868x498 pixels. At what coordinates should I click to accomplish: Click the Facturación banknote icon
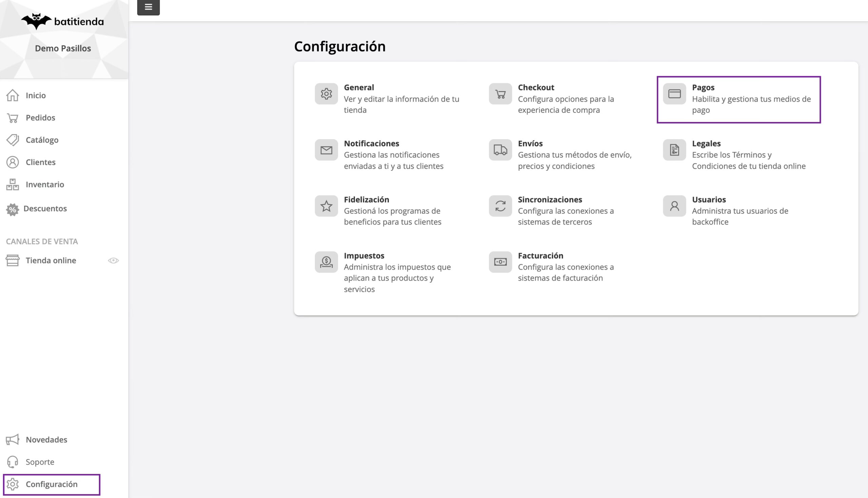[500, 262]
